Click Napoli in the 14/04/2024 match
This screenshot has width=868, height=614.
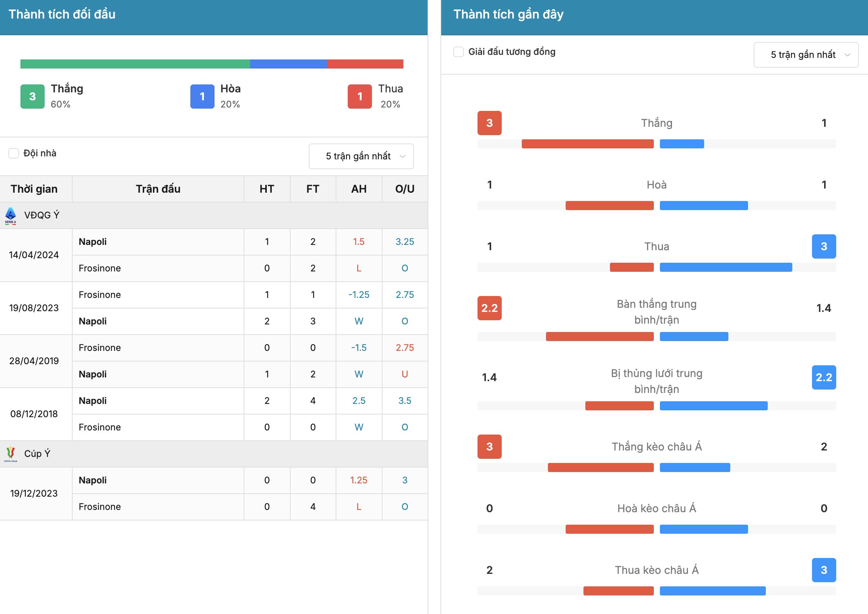(93, 242)
